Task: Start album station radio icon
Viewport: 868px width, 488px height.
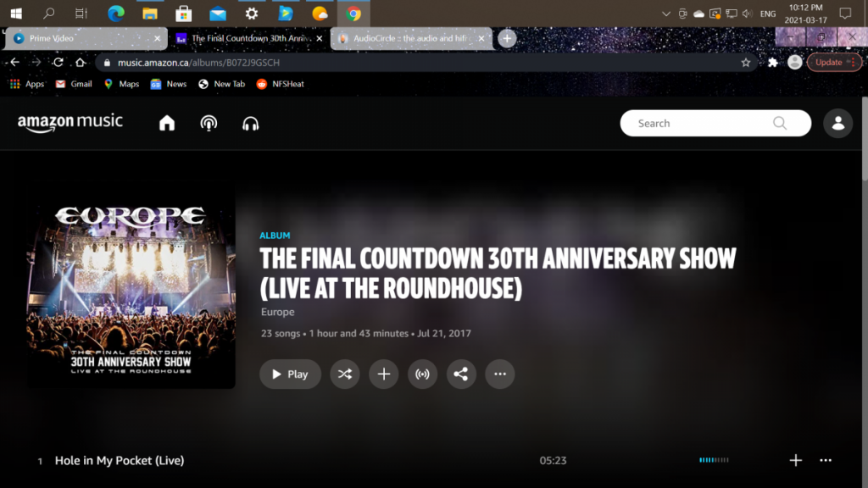Action: pyautogui.click(x=422, y=374)
